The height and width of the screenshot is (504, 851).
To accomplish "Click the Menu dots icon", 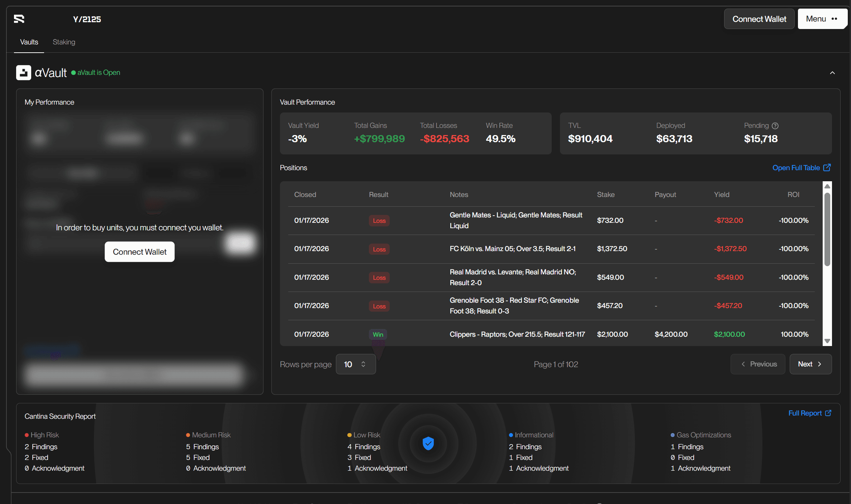I will (x=835, y=19).
